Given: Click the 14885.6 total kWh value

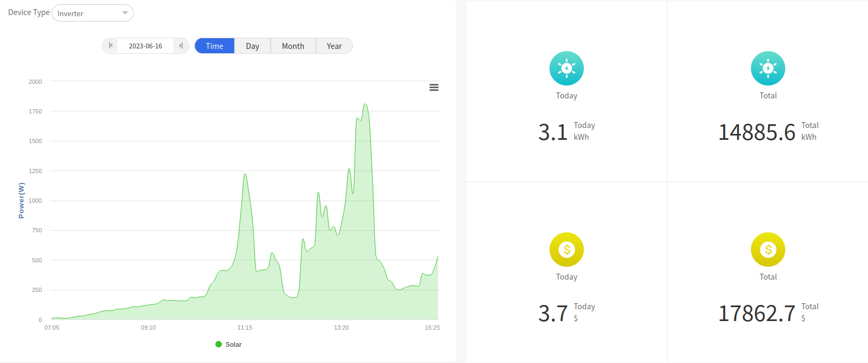Looking at the screenshot, I should click(x=756, y=132).
